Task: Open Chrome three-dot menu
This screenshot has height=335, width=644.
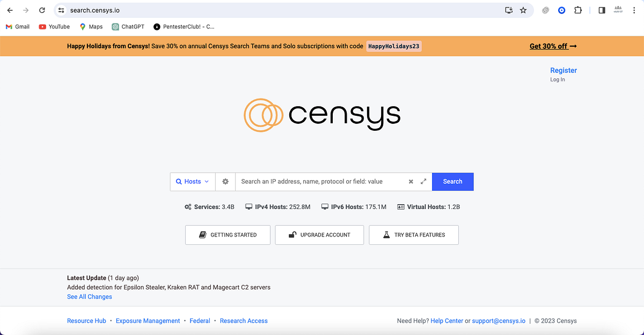Action: pyautogui.click(x=634, y=10)
